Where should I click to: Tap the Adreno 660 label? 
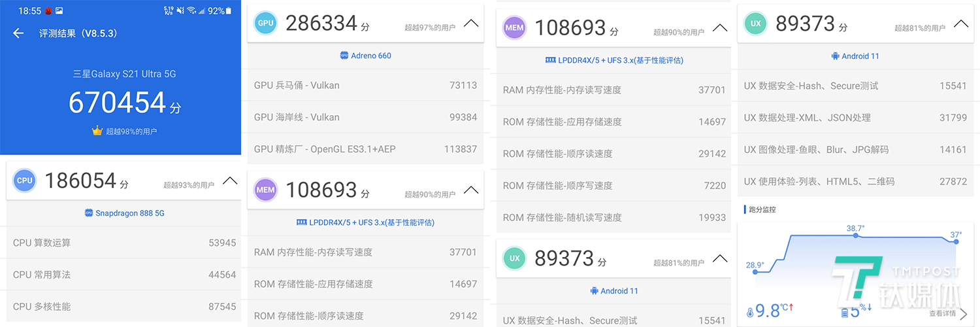371,56
